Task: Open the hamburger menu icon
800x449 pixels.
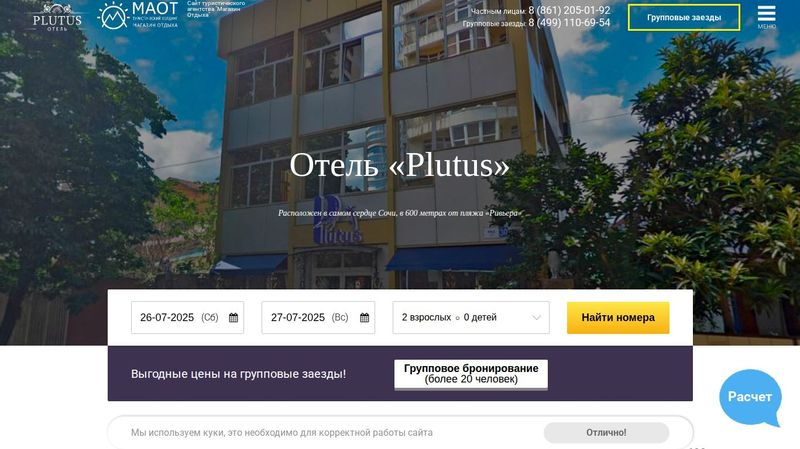Action: [x=766, y=13]
